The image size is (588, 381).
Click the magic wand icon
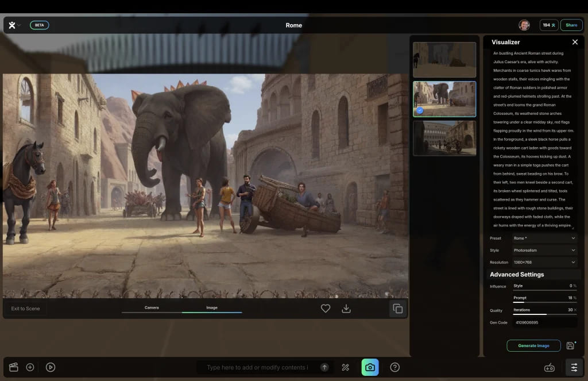pyautogui.click(x=346, y=367)
